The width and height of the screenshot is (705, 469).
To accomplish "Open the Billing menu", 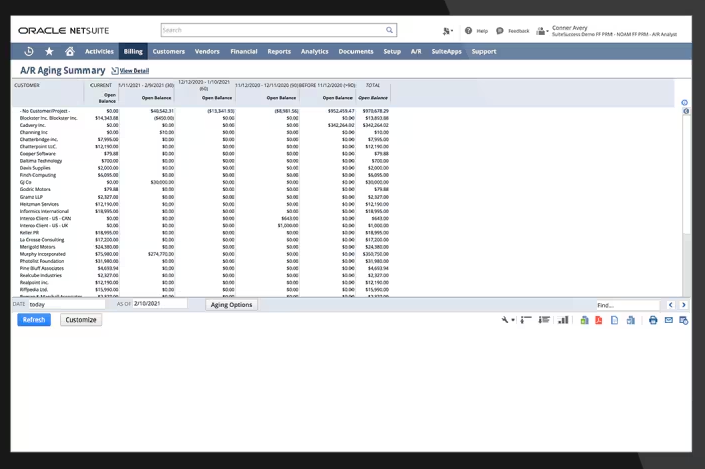I will 133,51.
